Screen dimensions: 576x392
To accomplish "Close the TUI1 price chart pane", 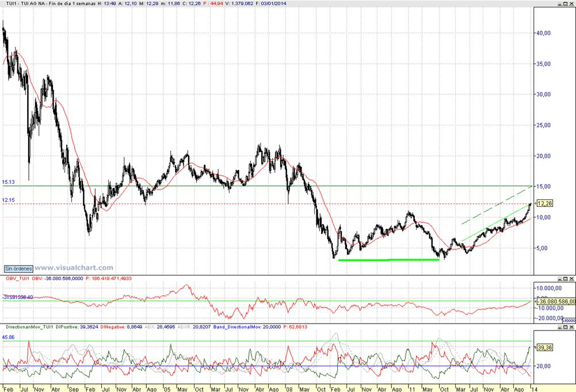I will (x=571, y=3).
